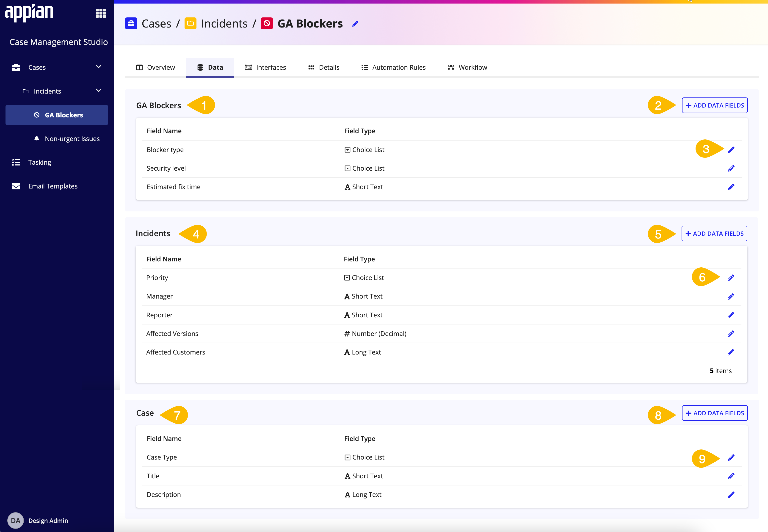The height and width of the screenshot is (532, 768).
Task: Select the Description field name
Action: point(164,495)
